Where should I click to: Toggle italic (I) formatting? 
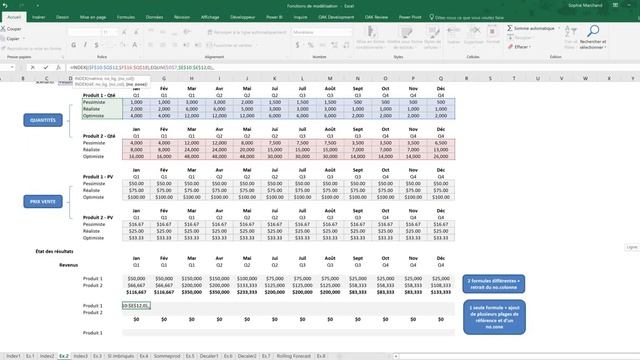(85, 45)
